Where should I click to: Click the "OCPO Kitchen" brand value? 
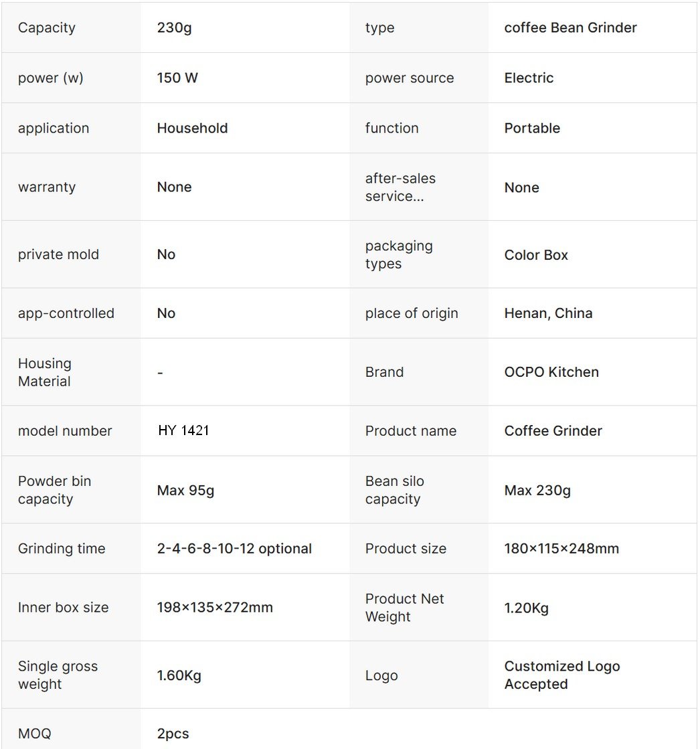tap(551, 372)
